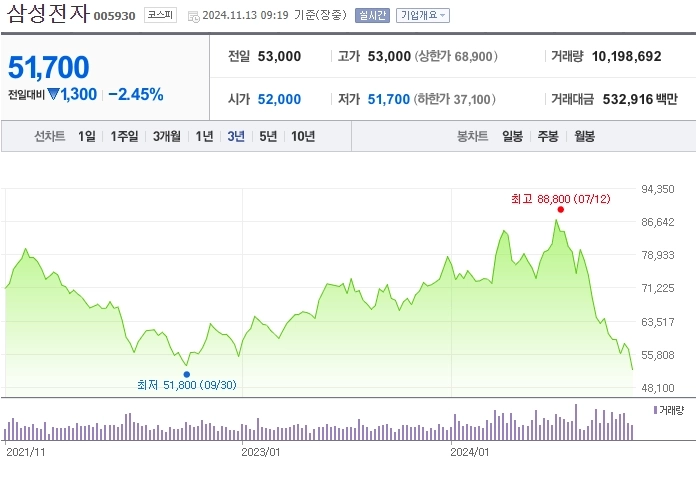Screen dimensions: 696x480
Task: Click the current price 51,700
Action: coord(49,67)
